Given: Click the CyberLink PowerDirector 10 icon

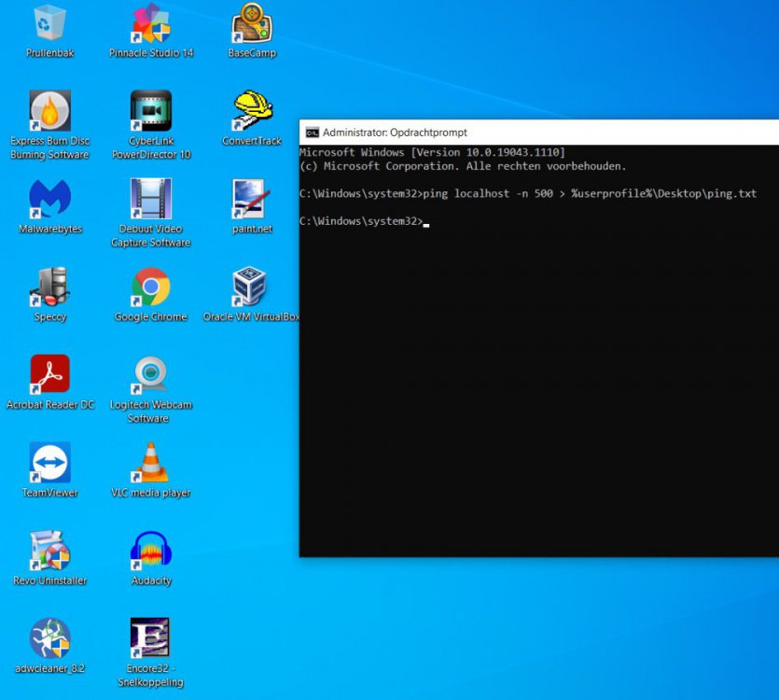Looking at the screenshot, I should [150, 111].
